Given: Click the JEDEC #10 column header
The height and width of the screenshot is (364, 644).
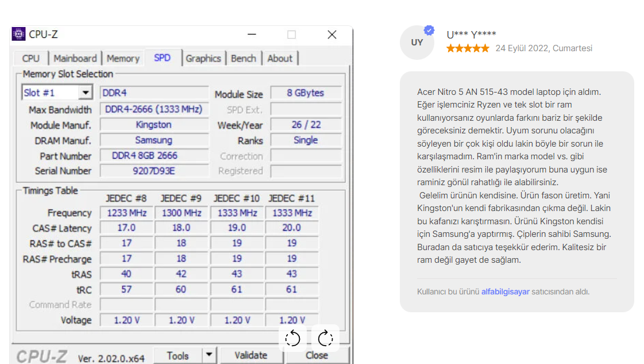Looking at the screenshot, I should [x=237, y=198].
